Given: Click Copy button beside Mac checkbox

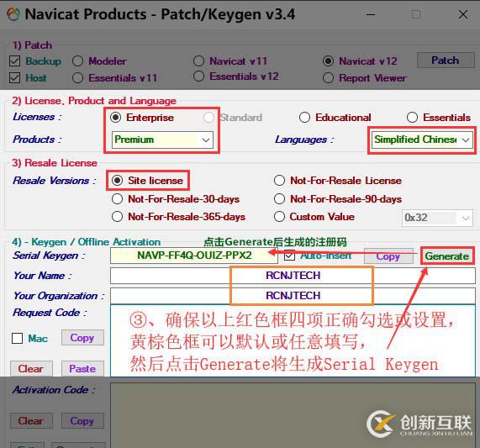Looking at the screenshot, I should (82, 338).
